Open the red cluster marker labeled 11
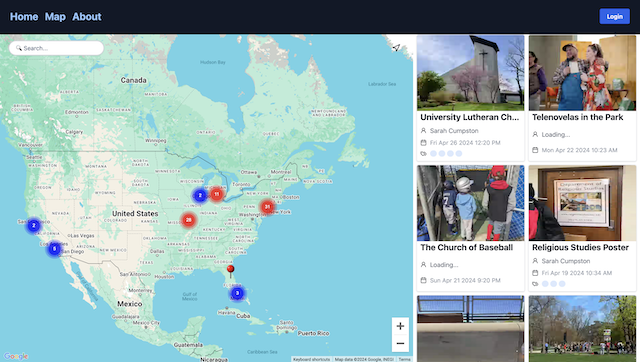Viewport: 640px width, 362px height. [217, 194]
